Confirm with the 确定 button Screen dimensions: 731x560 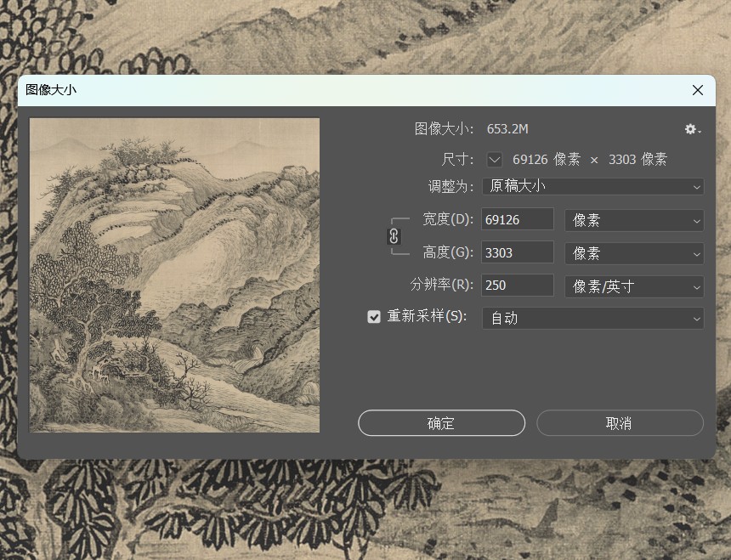441,423
